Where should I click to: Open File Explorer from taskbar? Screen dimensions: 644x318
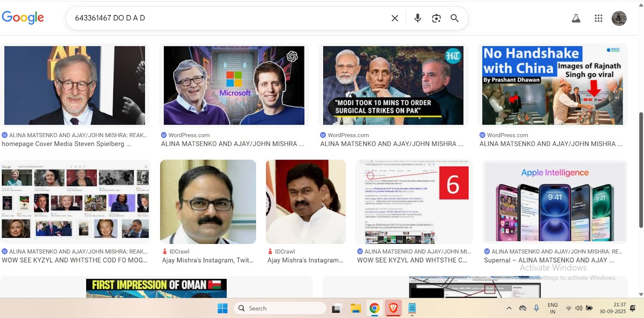pyautogui.click(x=355, y=308)
